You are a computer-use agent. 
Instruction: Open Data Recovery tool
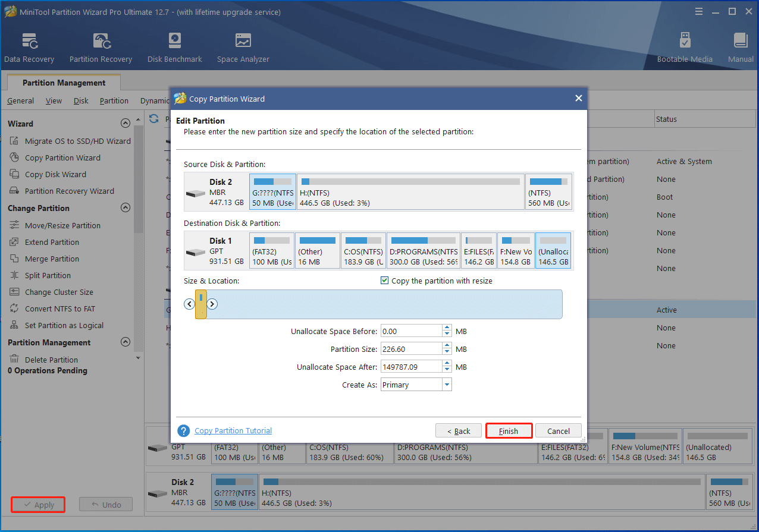29,48
